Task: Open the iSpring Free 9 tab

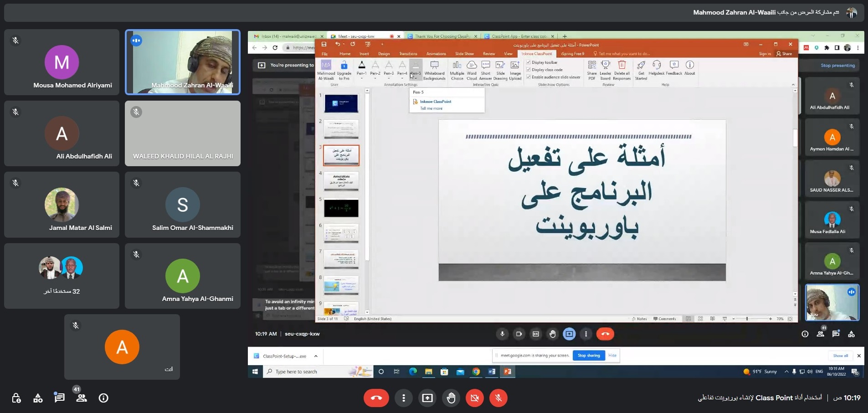Action: [574, 54]
